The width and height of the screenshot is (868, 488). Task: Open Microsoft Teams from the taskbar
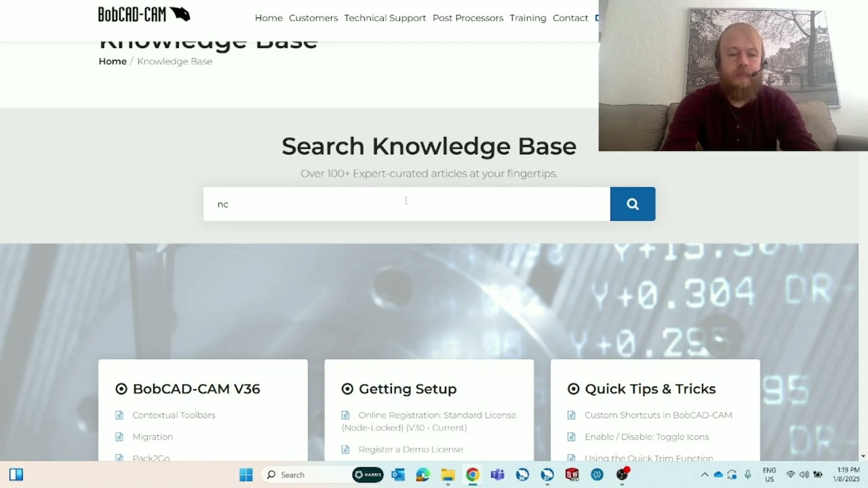[x=498, y=474]
